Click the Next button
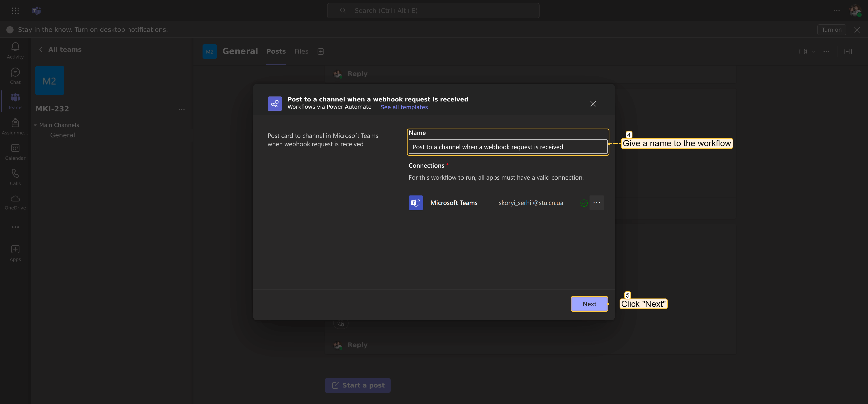868x404 pixels. (589, 304)
